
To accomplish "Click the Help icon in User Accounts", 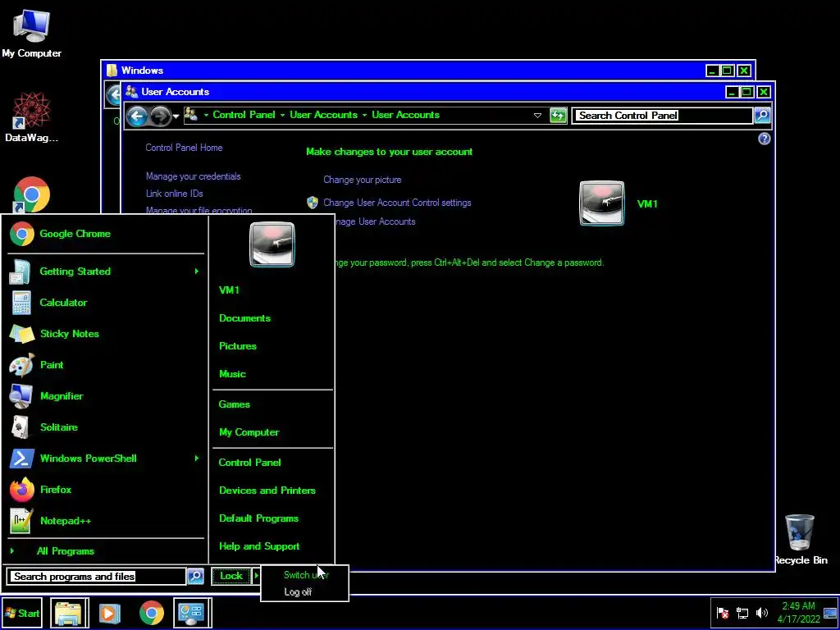I will (x=765, y=139).
